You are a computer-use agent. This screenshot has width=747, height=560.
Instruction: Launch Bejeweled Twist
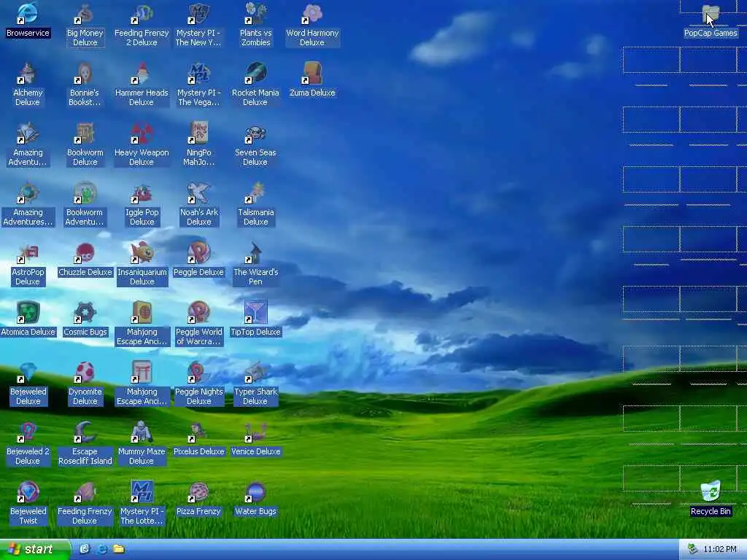tap(28, 505)
